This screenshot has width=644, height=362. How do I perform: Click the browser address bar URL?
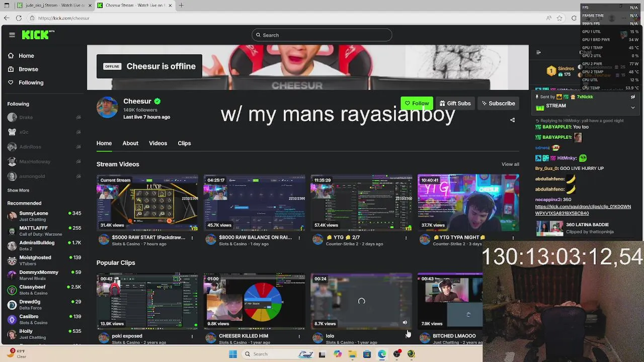coord(63,18)
